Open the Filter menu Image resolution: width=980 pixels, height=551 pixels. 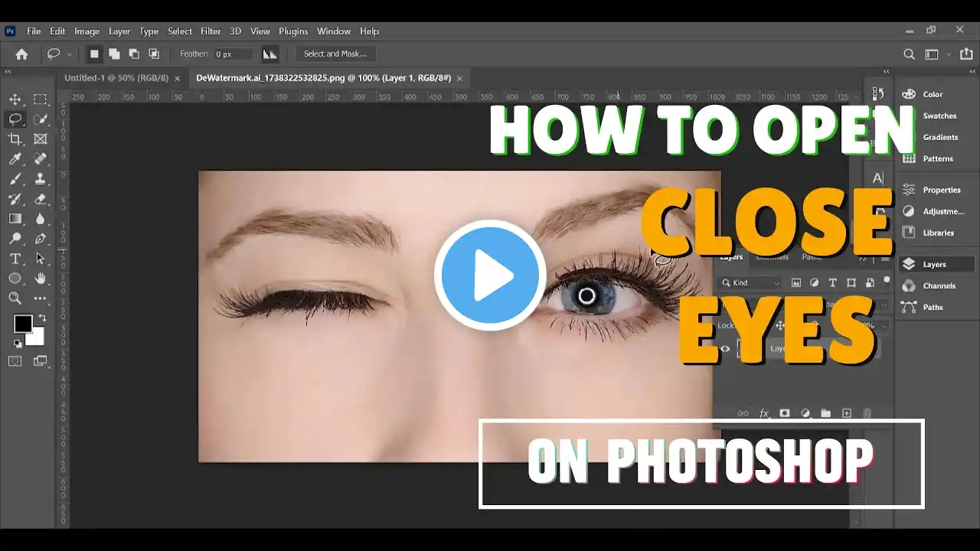point(211,31)
